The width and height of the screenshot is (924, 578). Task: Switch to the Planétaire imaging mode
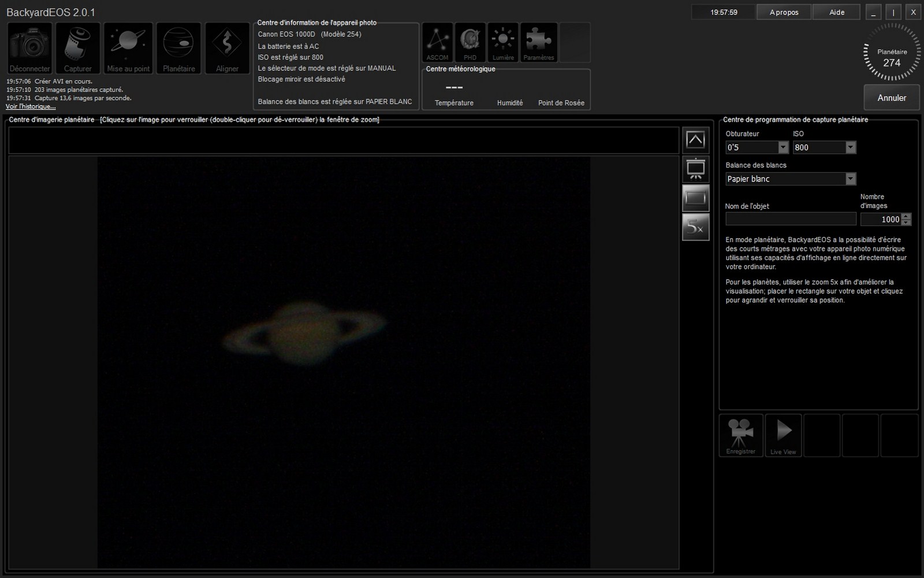[179, 49]
